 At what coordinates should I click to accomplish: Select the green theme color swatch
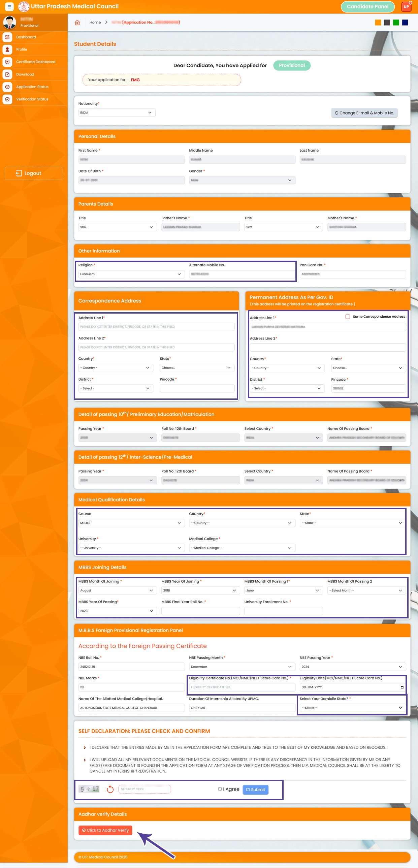tap(396, 23)
